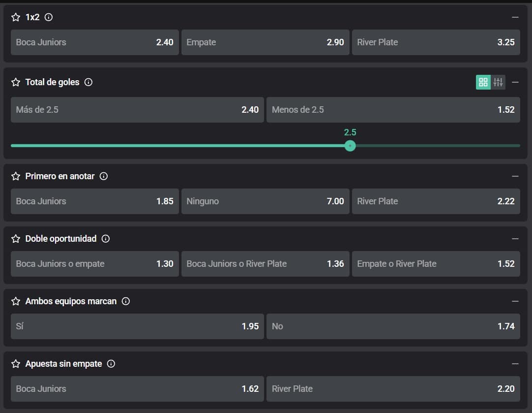Click the Ambos equipos marcan info icon

click(126, 301)
